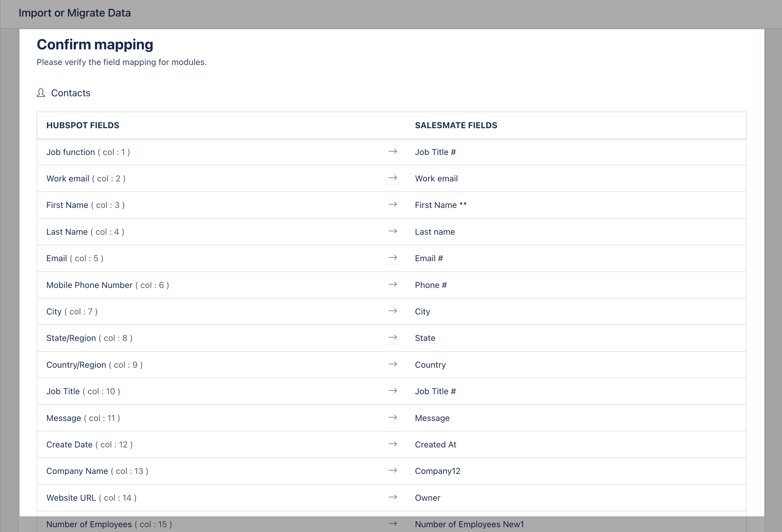
Task: Select the SALESMATE FIELDS column header
Action: [x=456, y=125]
